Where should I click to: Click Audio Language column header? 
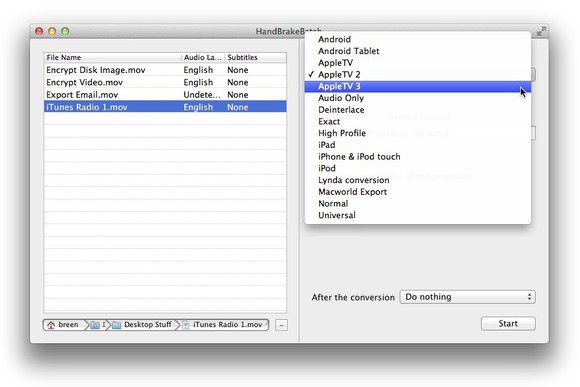pyautogui.click(x=203, y=57)
